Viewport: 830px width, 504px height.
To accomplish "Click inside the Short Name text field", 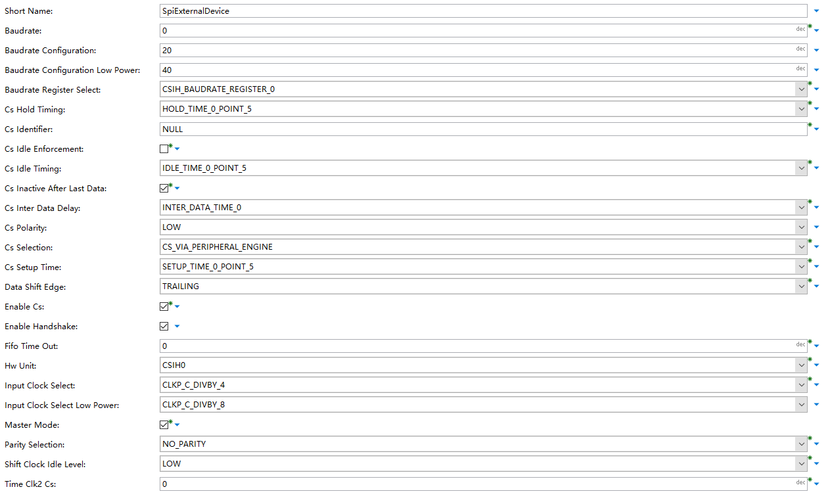I will click(x=460, y=11).
